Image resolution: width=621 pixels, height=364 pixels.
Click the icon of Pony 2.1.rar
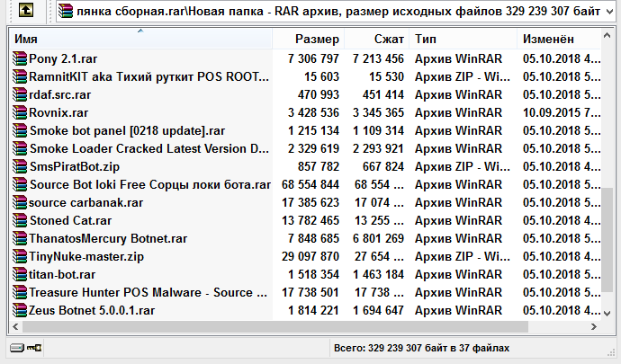(x=20, y=58)
